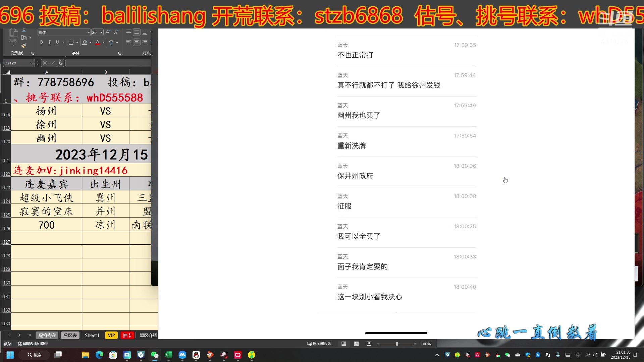Click the Select All corner triangle
Viewport: 644px width, 362px height.
tap(8, 72)
